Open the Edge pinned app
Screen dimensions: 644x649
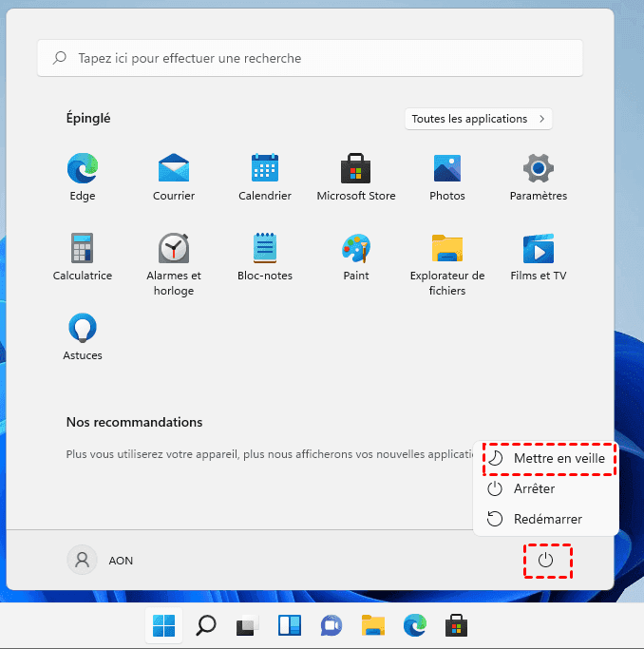point(83,177)
